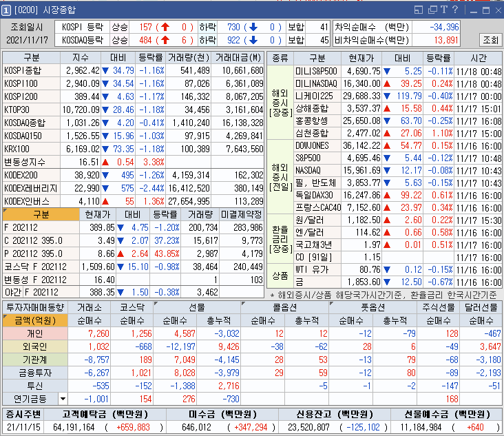The image size is (504, 436).
Task: Select the KOSPI100 index row label
Action: pos(31,83)
